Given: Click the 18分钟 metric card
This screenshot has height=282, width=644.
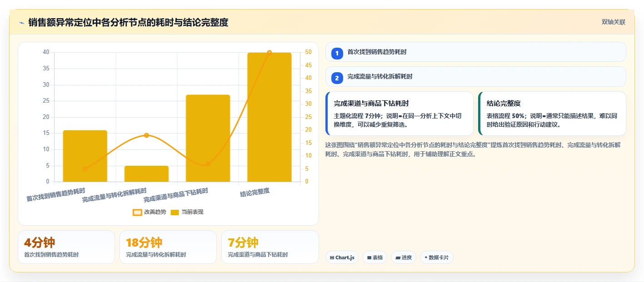Looking at the screenshot, I should [168, 247].
